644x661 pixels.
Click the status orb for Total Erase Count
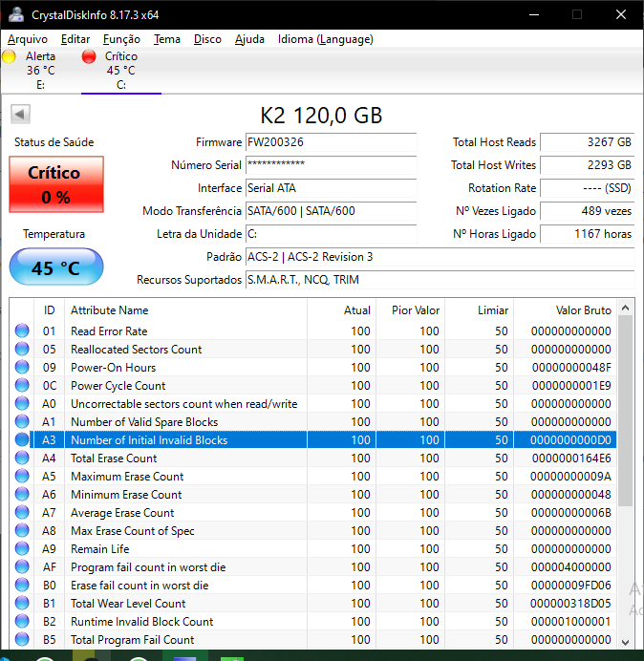tap(22, 458)
